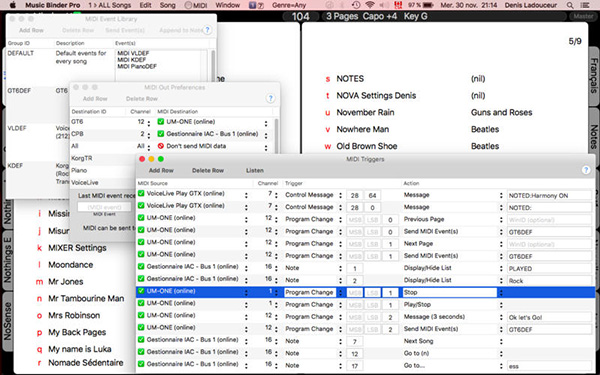Uncheck the Previous Page trigger row checkbox

pos(141,218)
